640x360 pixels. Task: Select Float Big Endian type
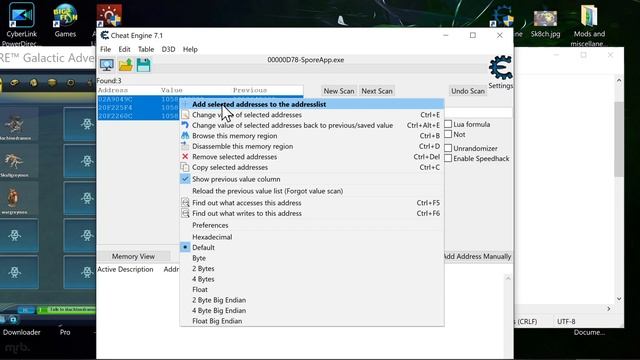coord(312,321)
